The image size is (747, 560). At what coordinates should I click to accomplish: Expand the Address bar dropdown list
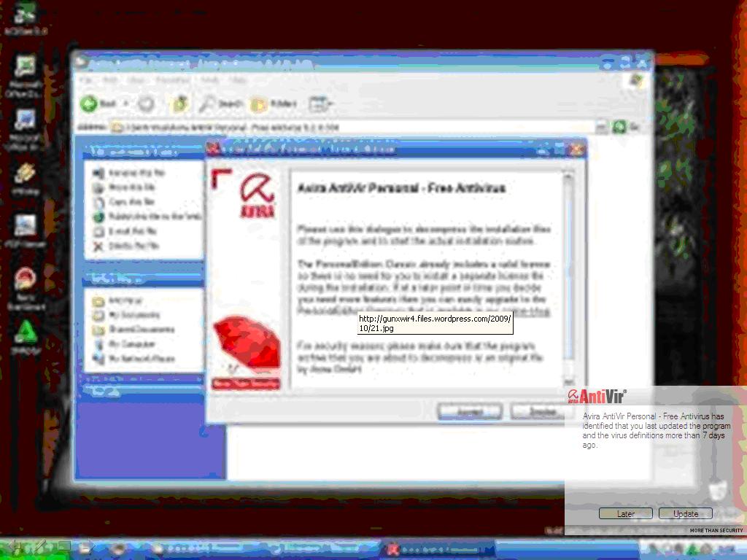click(602, 127)
